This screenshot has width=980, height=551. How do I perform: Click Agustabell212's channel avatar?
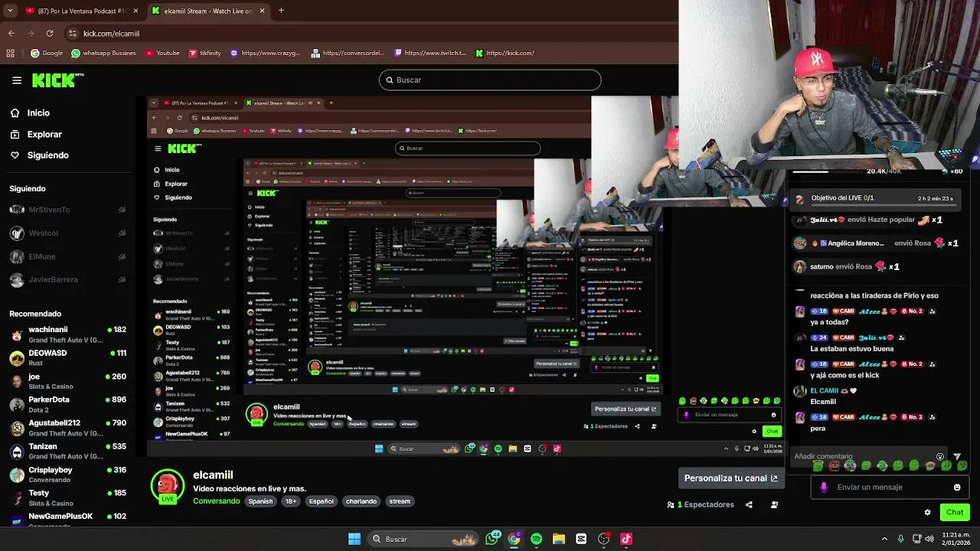pos(17,428)
